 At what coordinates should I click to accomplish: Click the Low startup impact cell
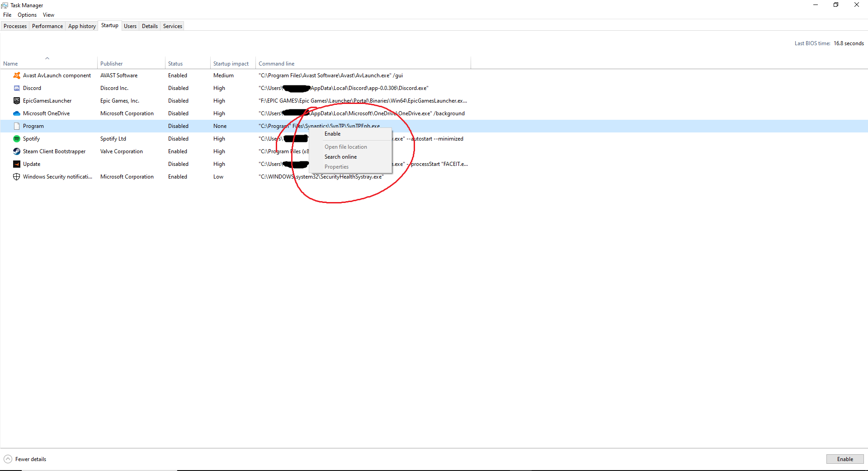(218, 177)
